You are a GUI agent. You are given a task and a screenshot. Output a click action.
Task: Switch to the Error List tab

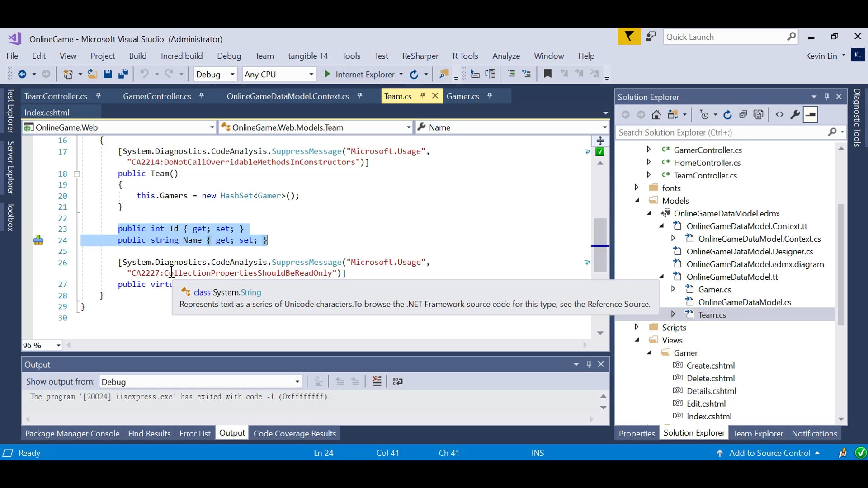tap(194, 433)
